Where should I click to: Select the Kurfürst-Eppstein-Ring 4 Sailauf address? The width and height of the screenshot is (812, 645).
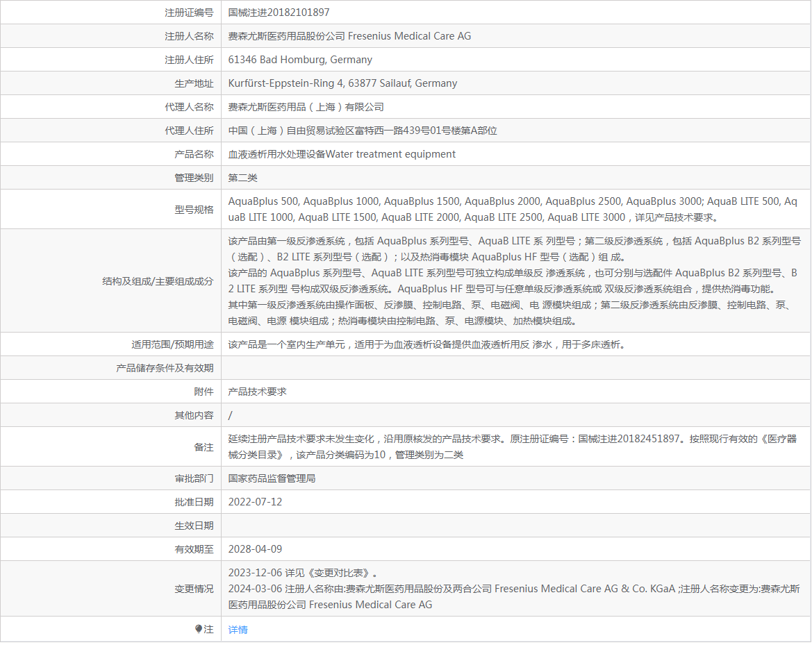point(343,83)
